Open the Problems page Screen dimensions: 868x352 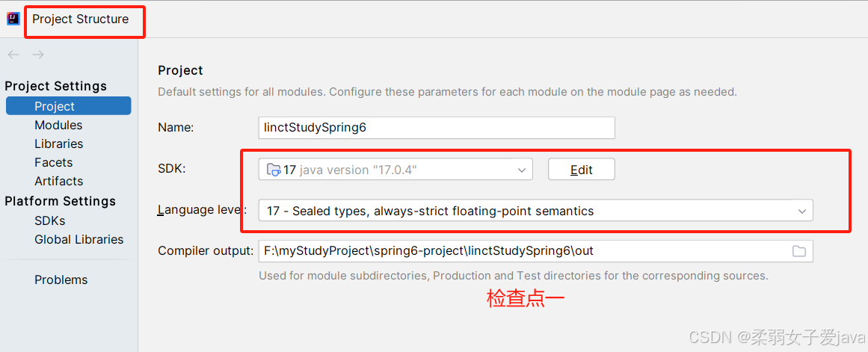[x=61, y=280]
